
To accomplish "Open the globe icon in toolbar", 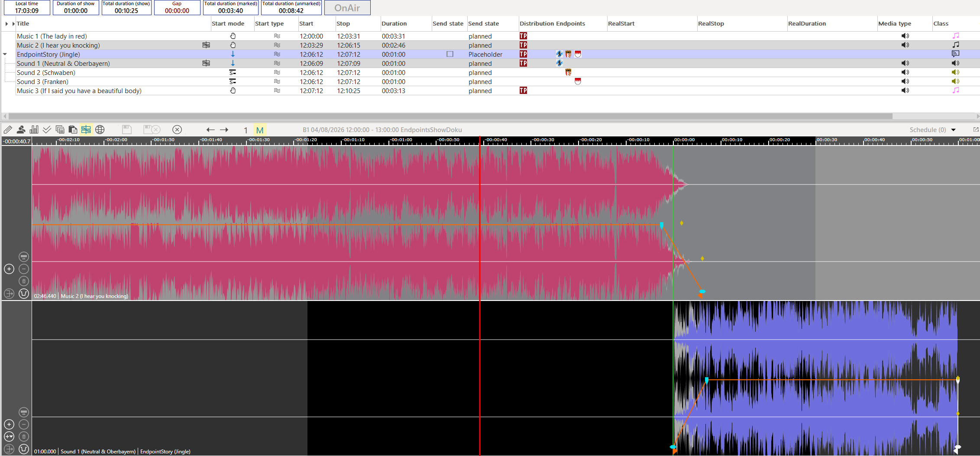I will click(100, 129).
